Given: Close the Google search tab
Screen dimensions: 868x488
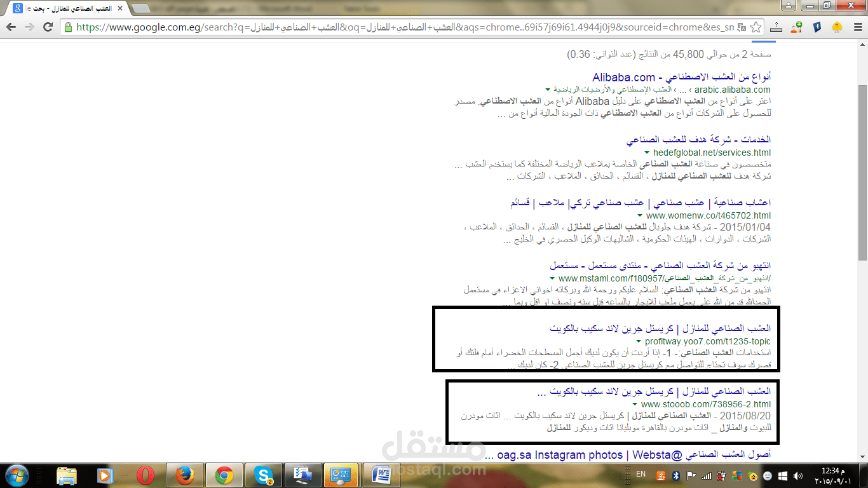Looking at the screenshot, I should coord(119,8).
